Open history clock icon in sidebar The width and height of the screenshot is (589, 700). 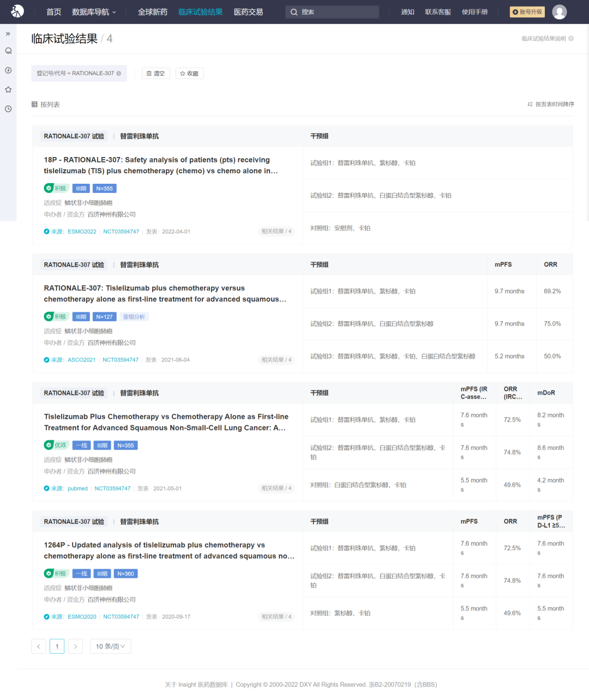point(8,109)
